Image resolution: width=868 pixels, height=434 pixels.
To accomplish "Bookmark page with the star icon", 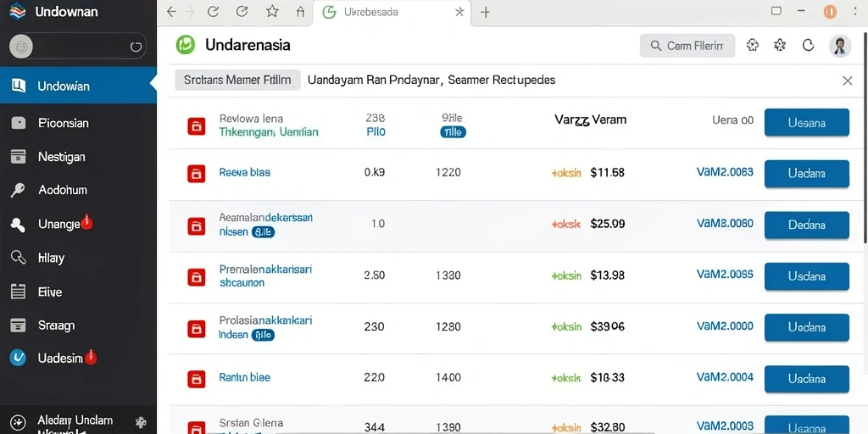I will click(x=272, y=12).
